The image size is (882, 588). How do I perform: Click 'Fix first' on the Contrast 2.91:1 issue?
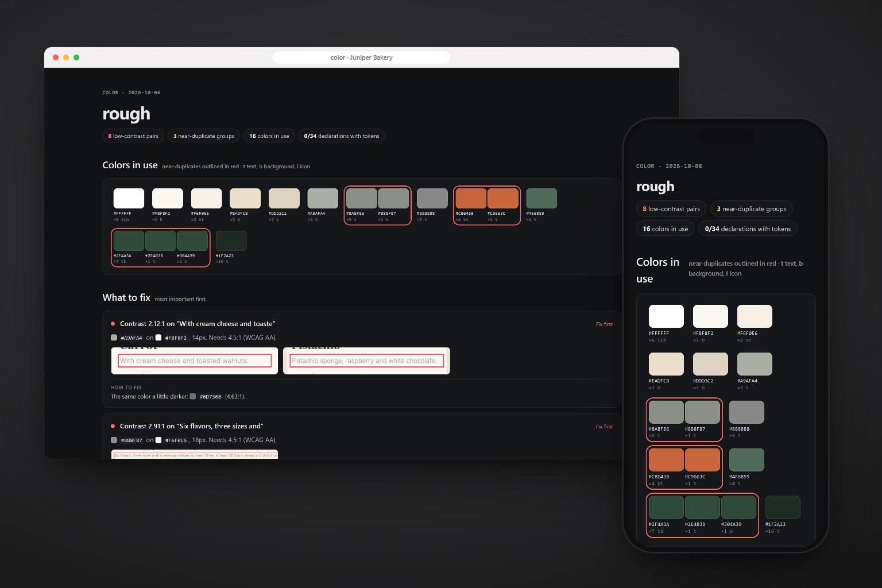(604, 427)
